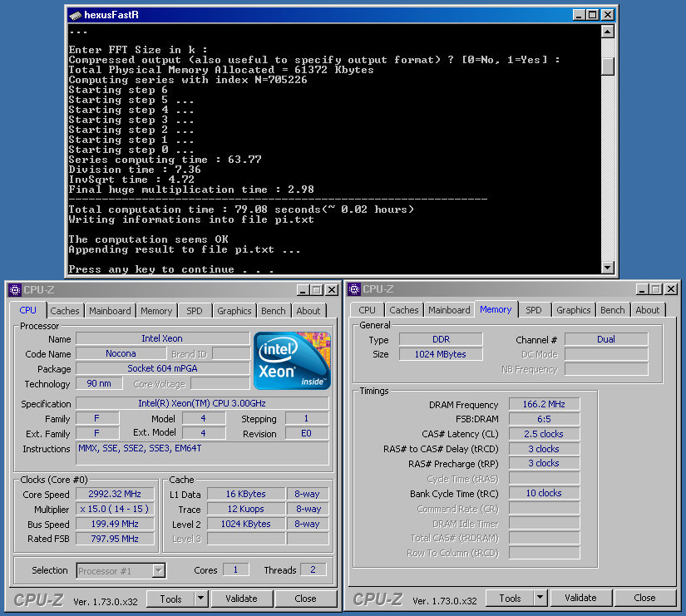The width and height of the screenshot is (686, 616).
Task: Minimize the hexusFastR console window
Action: [580, 15]
